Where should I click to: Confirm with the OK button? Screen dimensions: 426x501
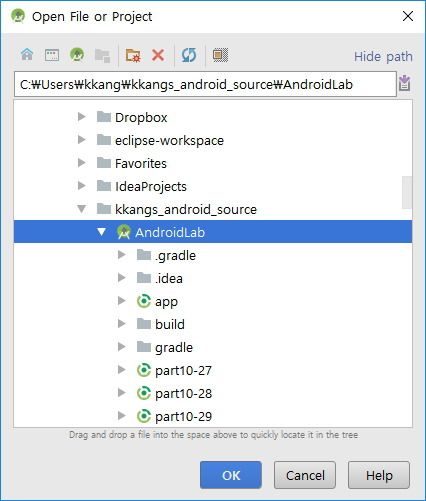tap(231, 475)
